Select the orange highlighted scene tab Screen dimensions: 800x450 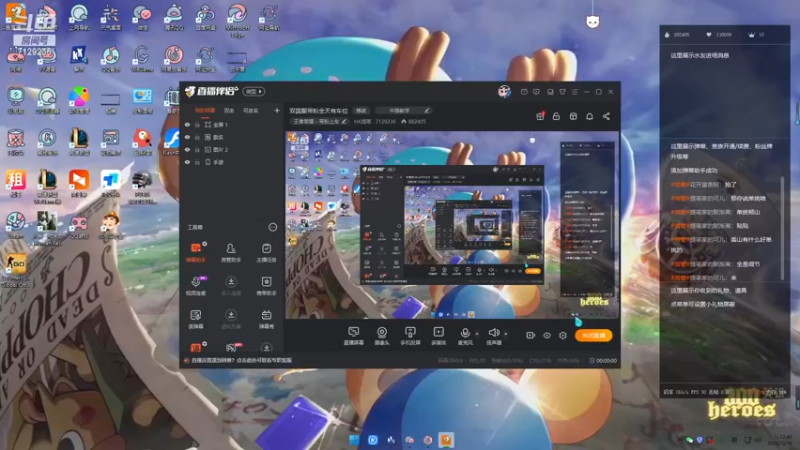click(x=205, y=110)
